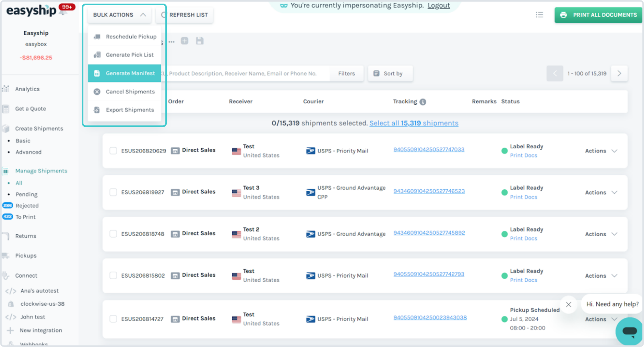Dismiss the Need any help message
This screenshot has height=347, width=644.
tap(569, 304)
